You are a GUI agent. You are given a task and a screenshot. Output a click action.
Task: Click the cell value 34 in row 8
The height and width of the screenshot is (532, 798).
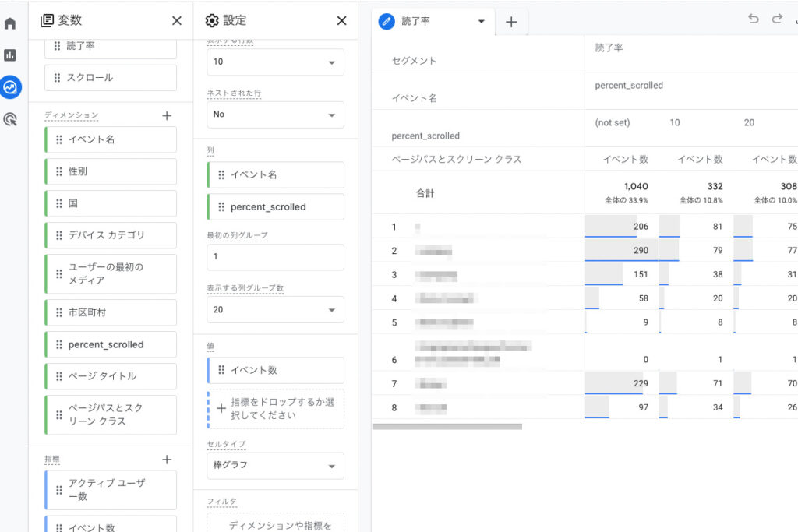[718, 407]
